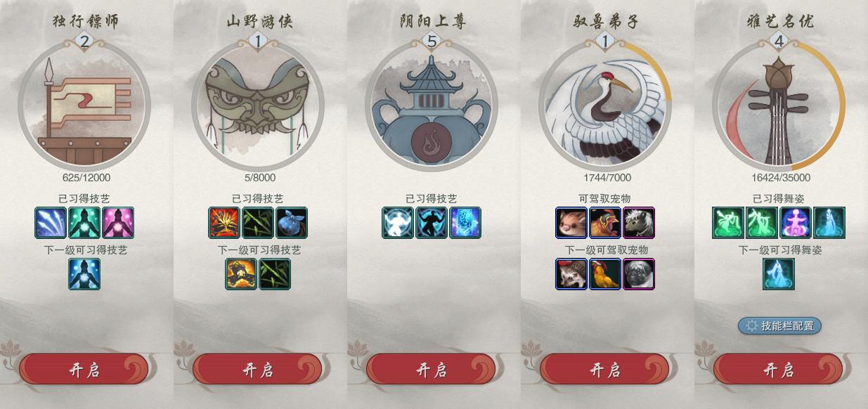Screen dimensions: 868x409
Task: Select the purple dancer pose icon under 雅艺名优
Action: [x=796, y=223]
